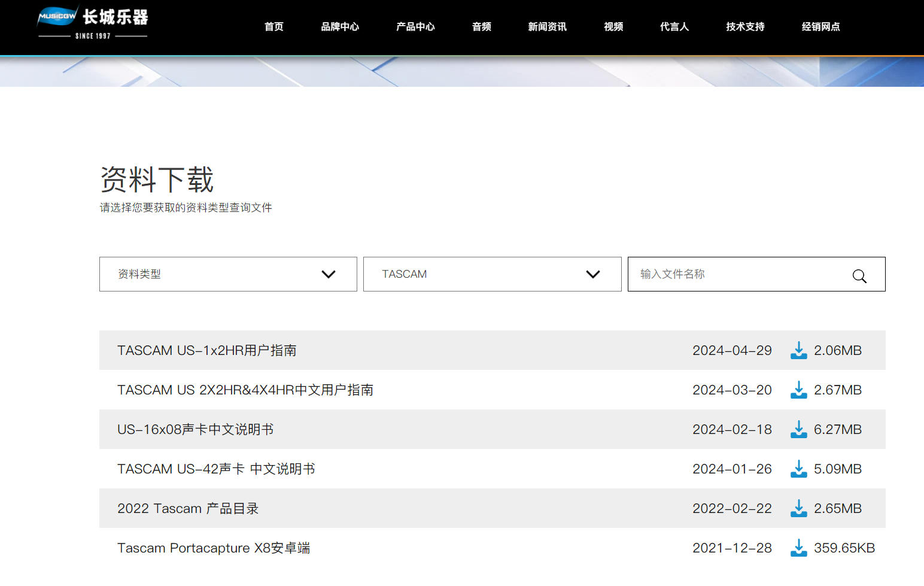Open TASCAM US-1x2HR用户指南 title link
924x586 pixels.
[206, 351]
